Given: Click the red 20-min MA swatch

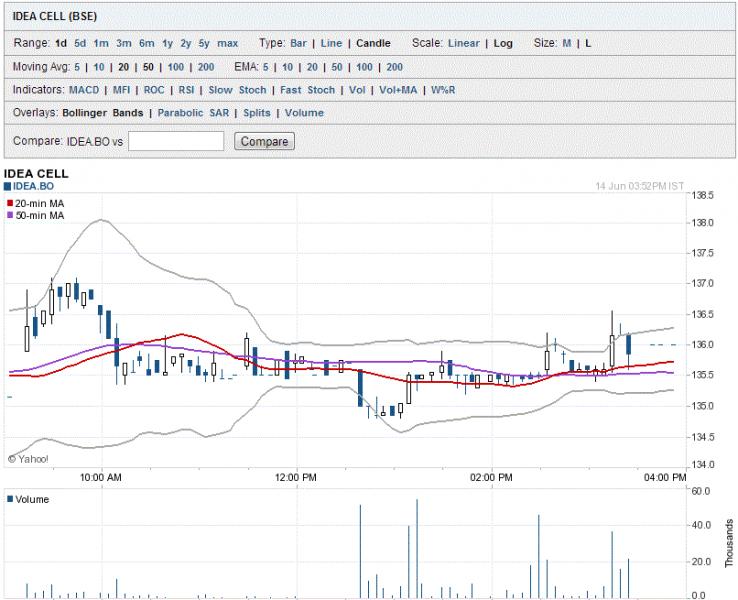Looking at the screenshot, I should pyautogui.click(x=10, y=203).
